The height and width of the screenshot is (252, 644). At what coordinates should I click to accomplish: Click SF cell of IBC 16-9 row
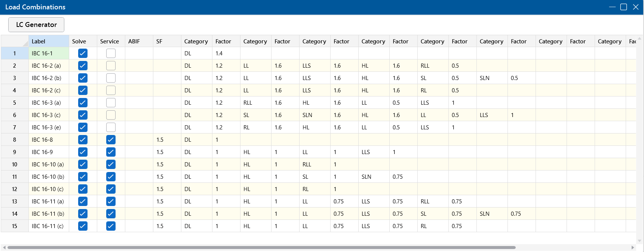point(167,152)
